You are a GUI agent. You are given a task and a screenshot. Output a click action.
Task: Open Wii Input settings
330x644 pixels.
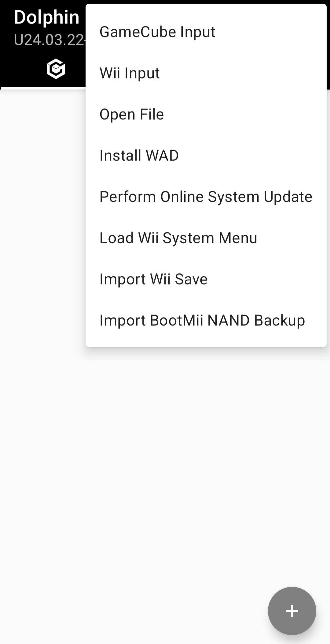[130, 73]
